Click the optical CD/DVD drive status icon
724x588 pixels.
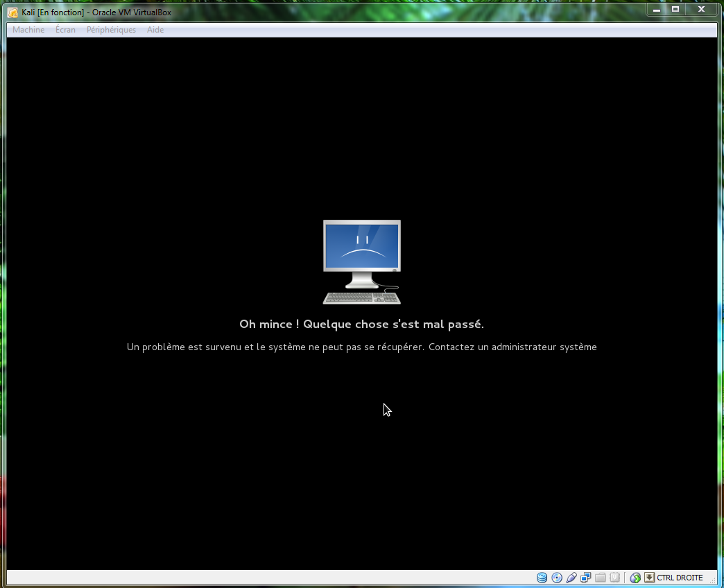click(x=557, y=578)
